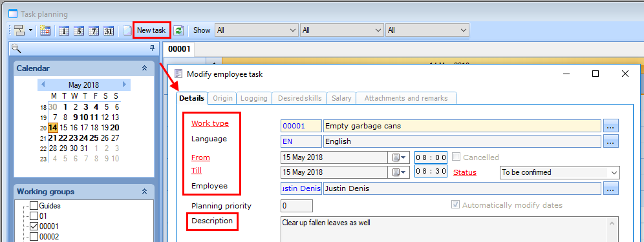This screenshot has width=644, height=242.
Task: Click the green refresh icon
Action: [x=178, y=30]
